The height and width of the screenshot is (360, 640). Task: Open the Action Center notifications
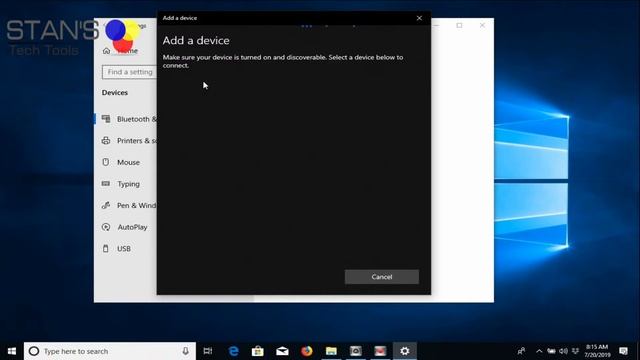tap(623, 351)
